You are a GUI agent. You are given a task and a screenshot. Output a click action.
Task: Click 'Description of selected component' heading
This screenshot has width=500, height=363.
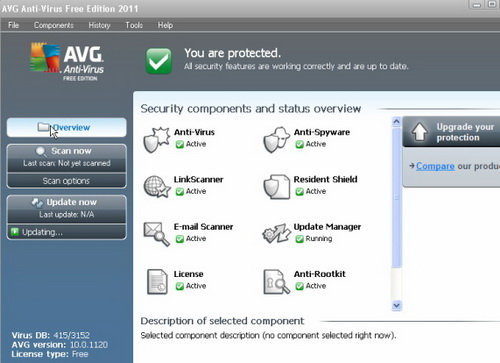coord(222,321)
